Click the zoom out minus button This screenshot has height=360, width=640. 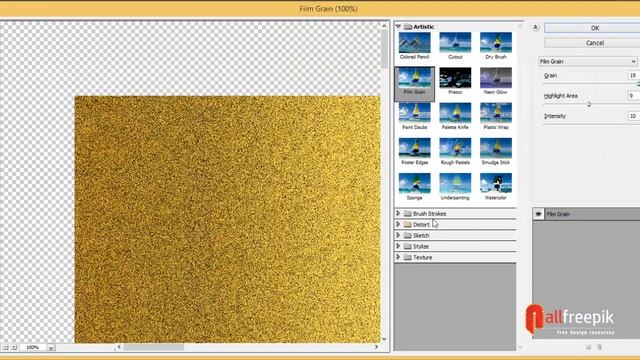[6, 347]
